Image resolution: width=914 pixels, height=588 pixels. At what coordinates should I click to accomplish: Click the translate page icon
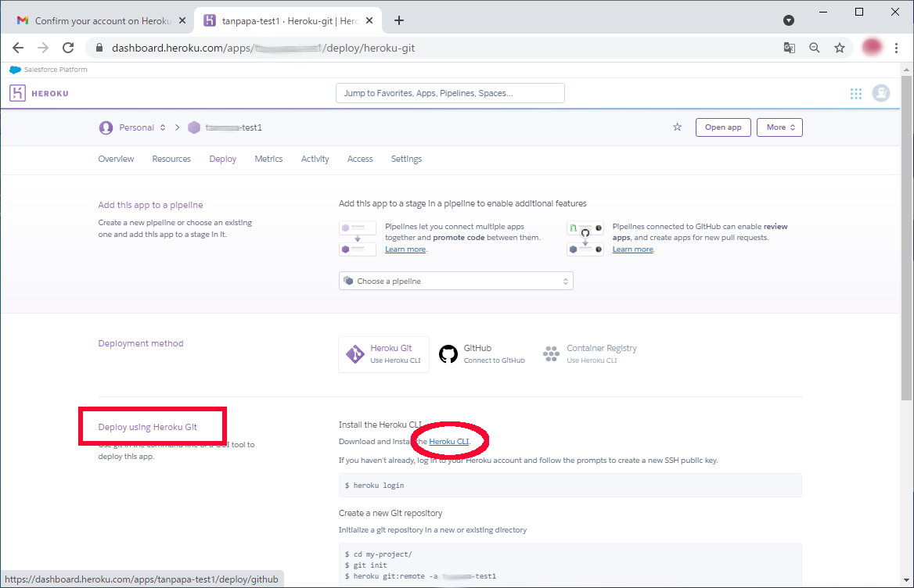[x=790, y=48]
